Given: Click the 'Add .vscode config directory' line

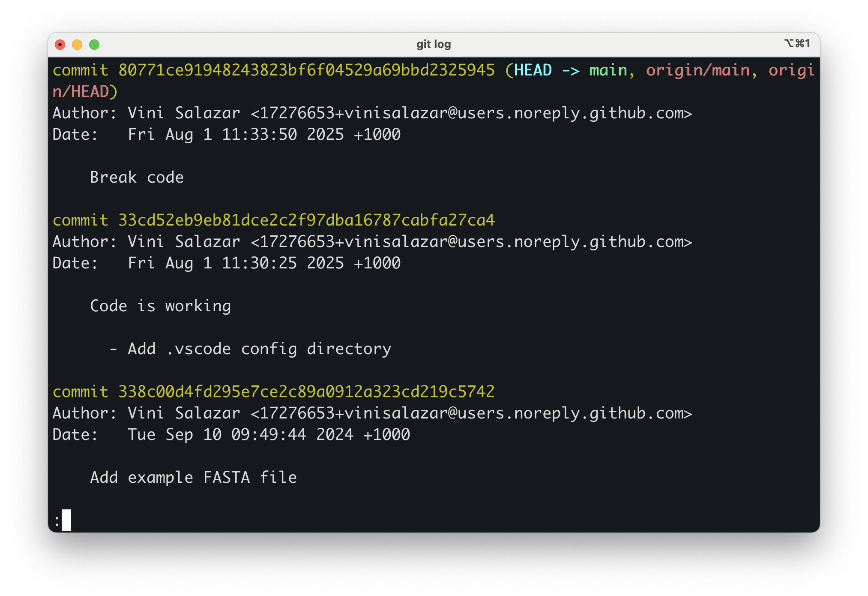Looking at the screenshot, I should [x=250, y=349].
